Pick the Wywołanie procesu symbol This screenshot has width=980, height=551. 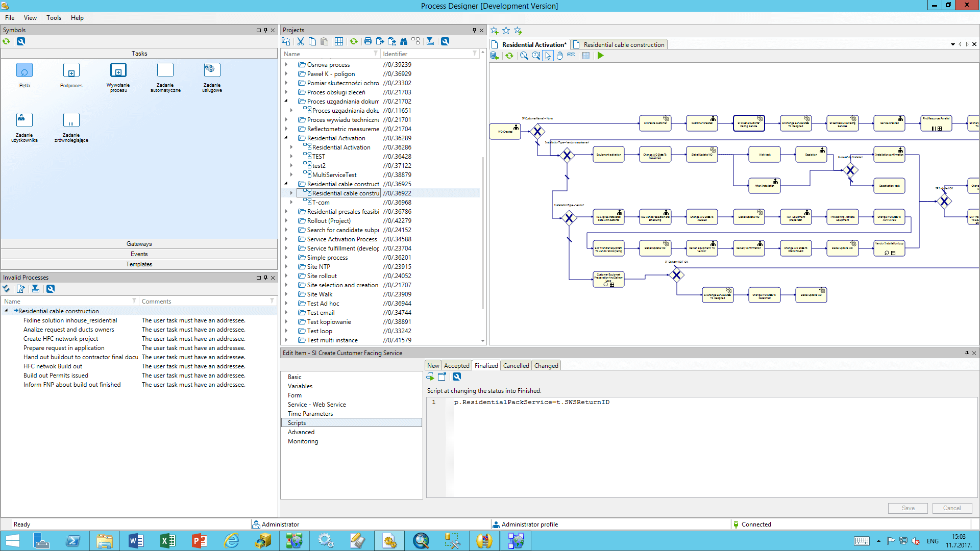(x=118, y=77)
